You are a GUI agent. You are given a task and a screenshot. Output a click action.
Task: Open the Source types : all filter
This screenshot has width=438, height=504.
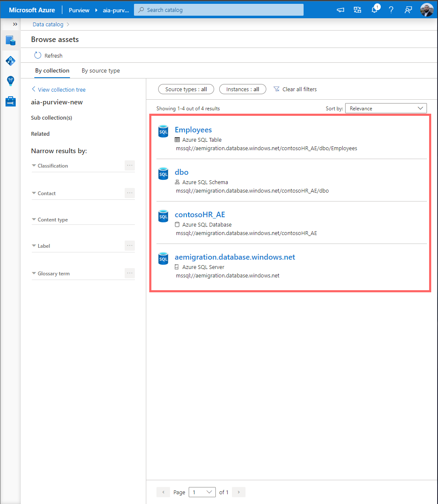186,89
